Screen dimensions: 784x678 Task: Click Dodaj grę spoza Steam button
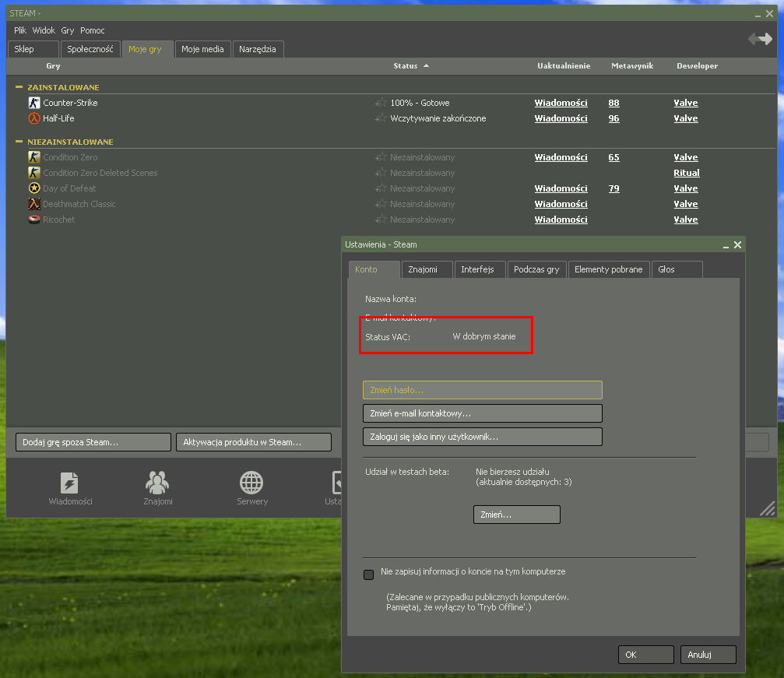[93, 442]
